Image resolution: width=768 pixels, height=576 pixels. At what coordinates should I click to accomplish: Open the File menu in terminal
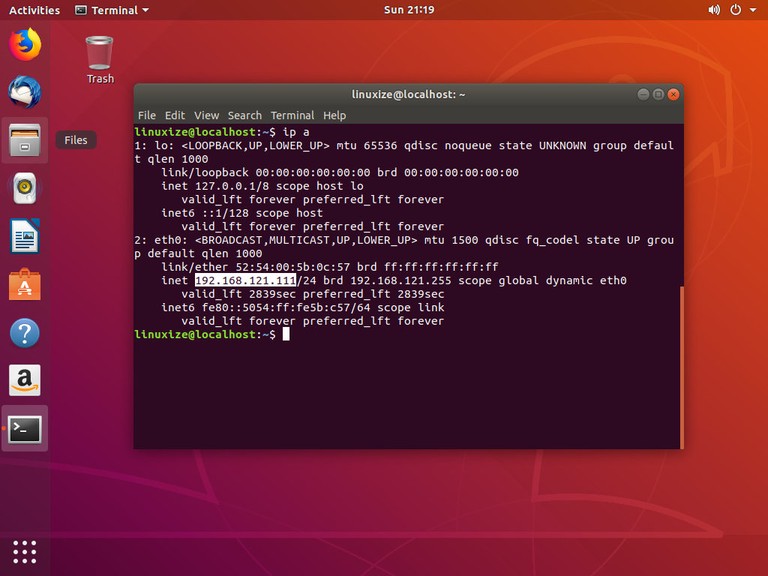point(147,115)
